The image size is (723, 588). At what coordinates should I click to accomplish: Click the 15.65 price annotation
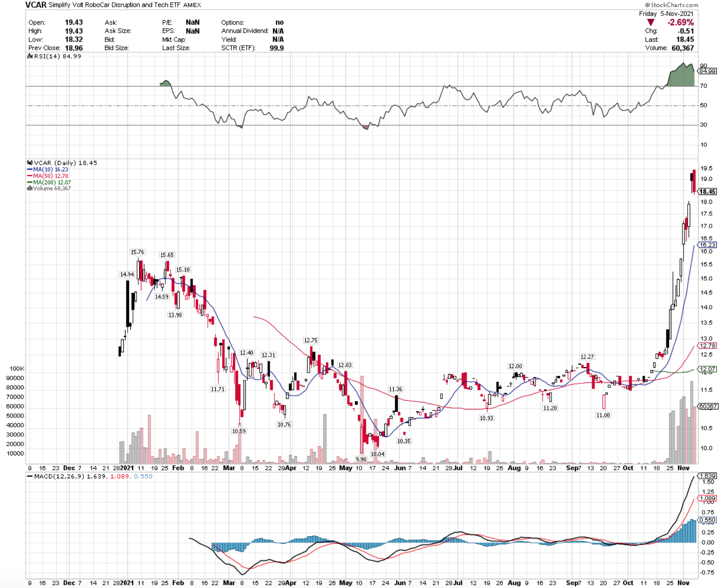[x=167, y=255]
